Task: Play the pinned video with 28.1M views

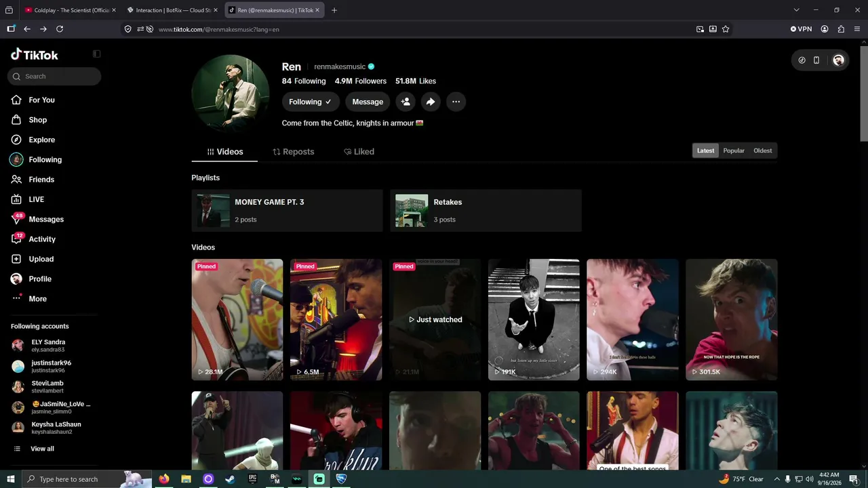Action: 237,319
